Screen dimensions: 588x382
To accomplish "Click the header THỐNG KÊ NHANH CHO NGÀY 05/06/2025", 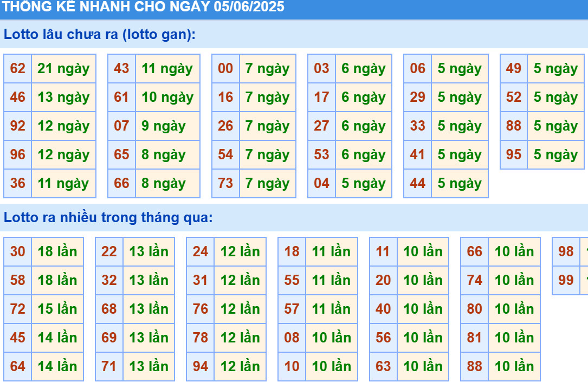I will coord(144,8).
